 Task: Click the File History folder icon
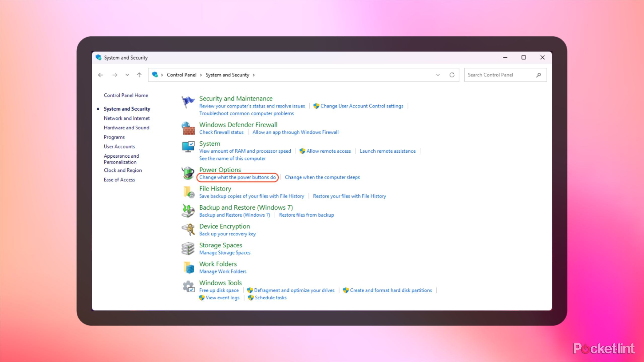pos(188,192)
